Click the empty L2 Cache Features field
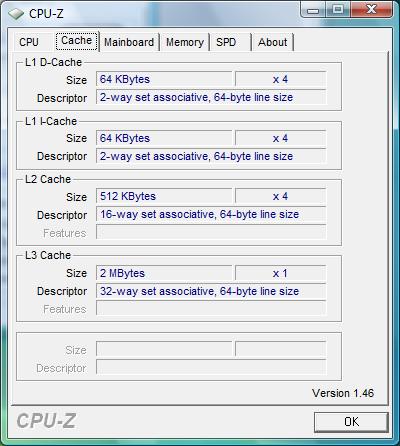 tap(211, 232)
